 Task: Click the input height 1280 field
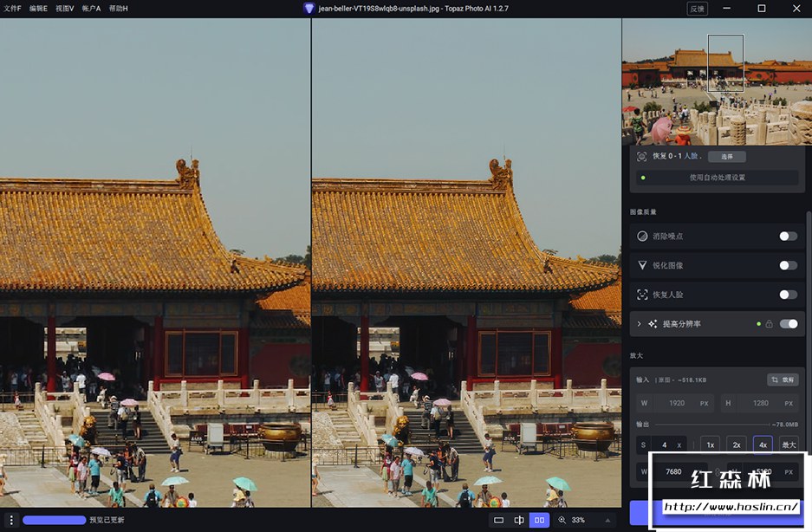click(760, 403)
